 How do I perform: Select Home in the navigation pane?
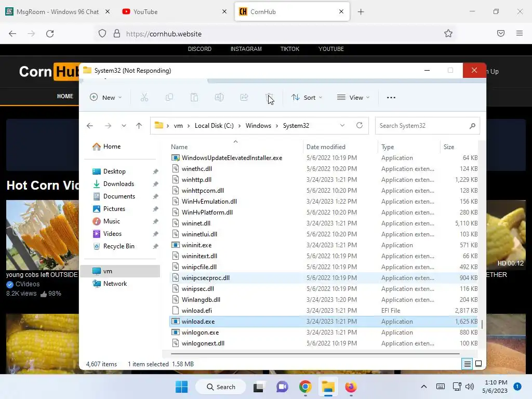[112, 146]
